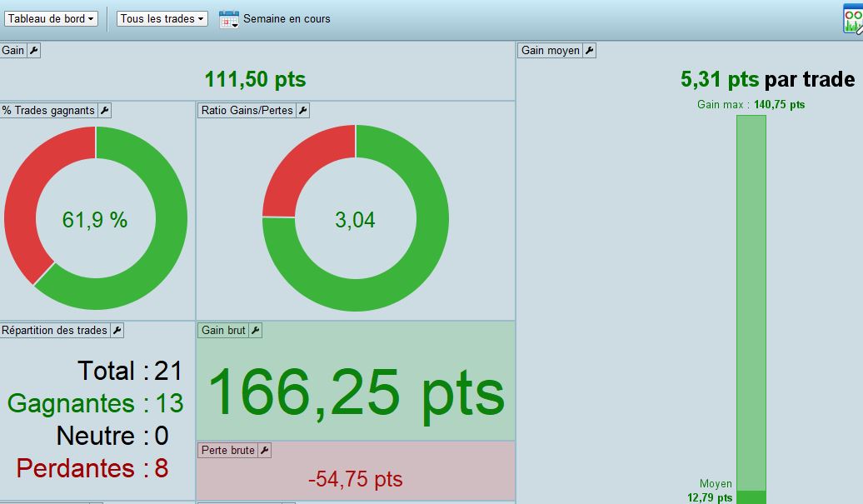
Task: Click the wrench icon next to Gain
Action: point(33,51)
